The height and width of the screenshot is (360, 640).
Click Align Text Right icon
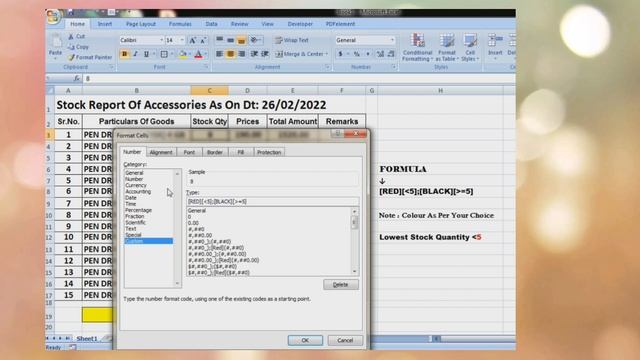click(242, 54)
